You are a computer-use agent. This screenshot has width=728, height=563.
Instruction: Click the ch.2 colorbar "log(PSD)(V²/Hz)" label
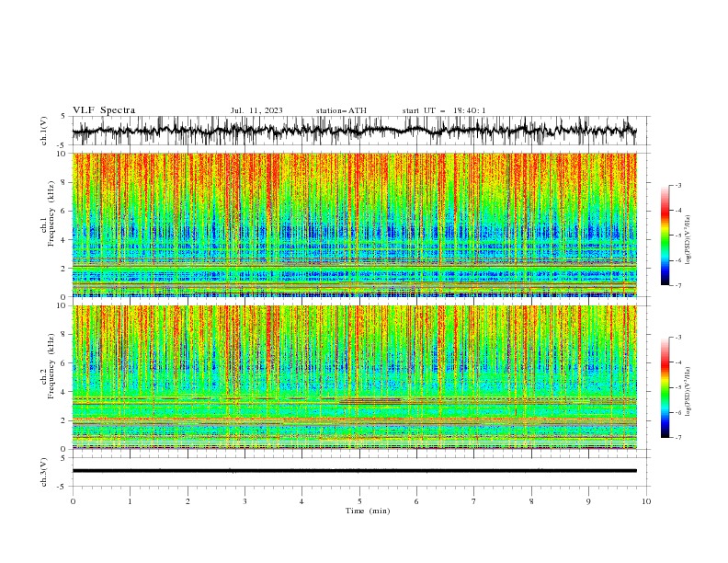(x=688, y=392)
